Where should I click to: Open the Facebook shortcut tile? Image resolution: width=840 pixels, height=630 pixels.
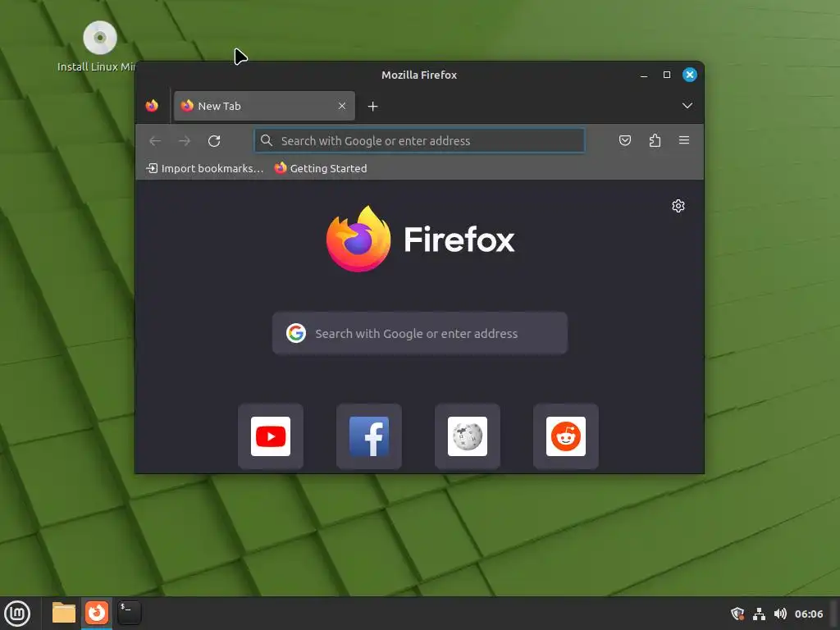click(x=369, y=436)
